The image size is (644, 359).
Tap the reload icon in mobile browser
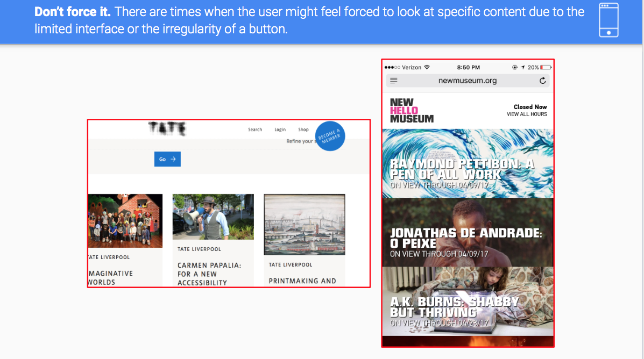(x=542, y=81)
